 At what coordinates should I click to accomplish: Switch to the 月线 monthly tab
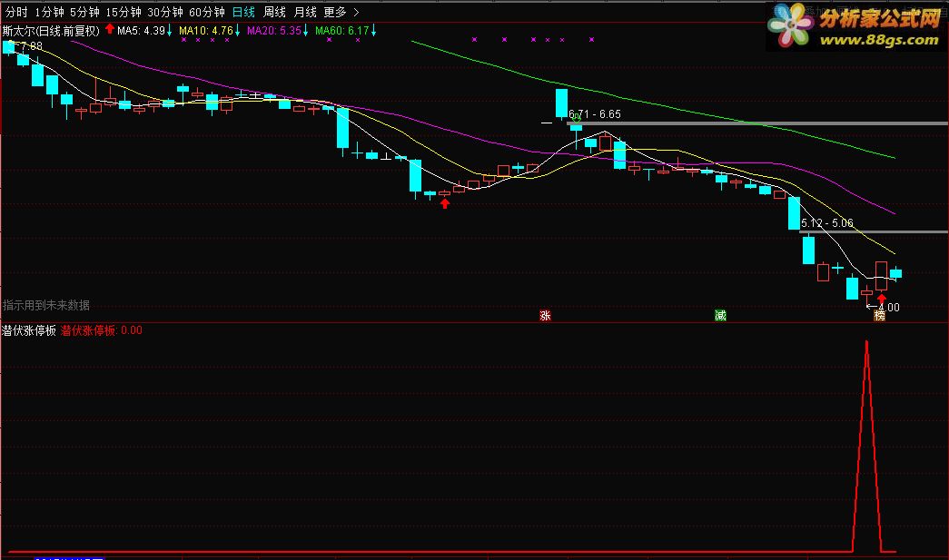(305, 12)
